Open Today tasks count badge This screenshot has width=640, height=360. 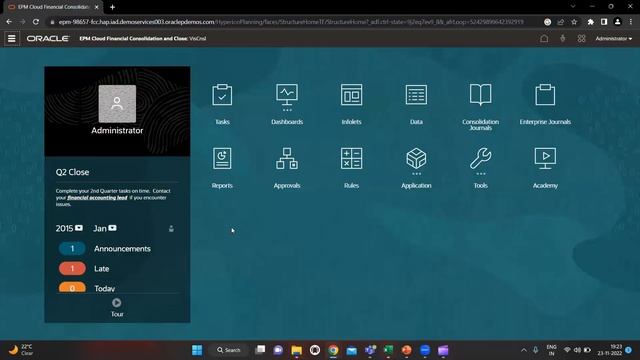pos(72,287)
